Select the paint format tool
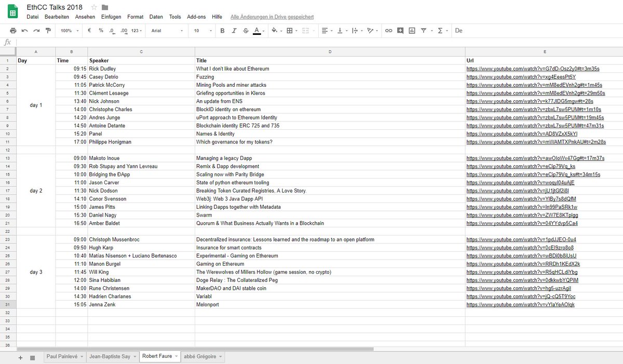Image resolution: width=623 pixels, height=364 pixels. coord(48,31)
